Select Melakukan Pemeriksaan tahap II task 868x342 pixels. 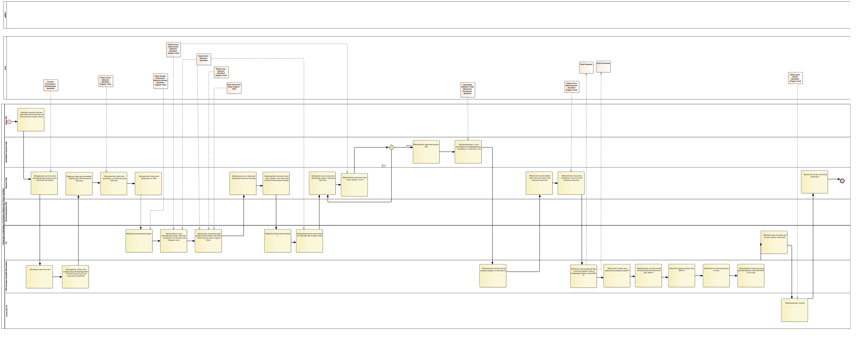point(278,241)
